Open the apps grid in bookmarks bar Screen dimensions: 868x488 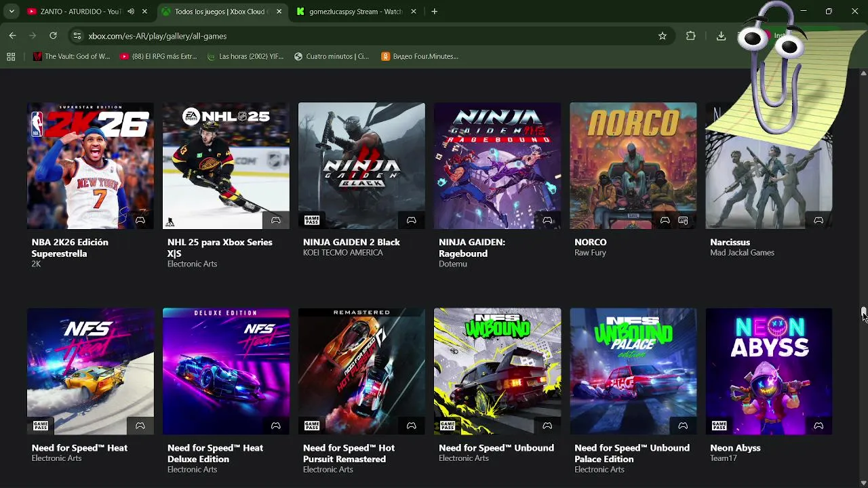point(11,57)
